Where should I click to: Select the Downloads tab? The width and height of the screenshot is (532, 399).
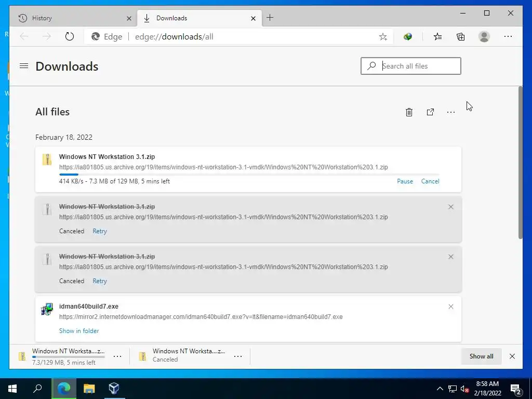pos(199,18)
